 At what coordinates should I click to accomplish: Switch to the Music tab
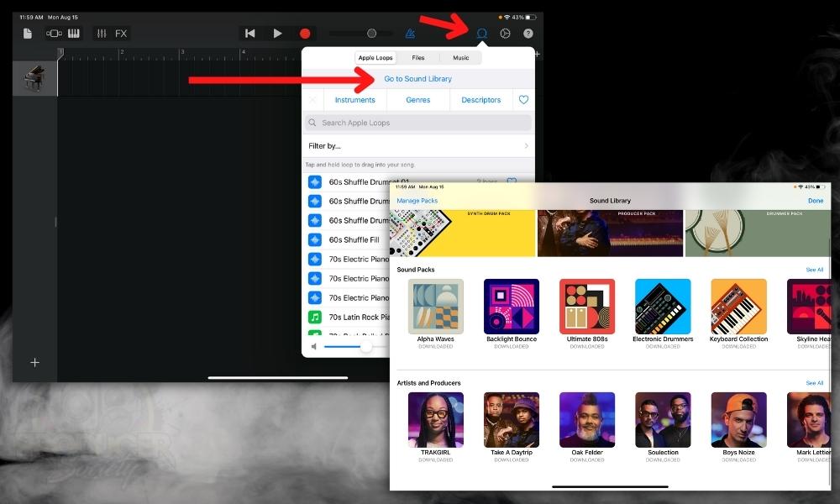(x=461, y=58)
